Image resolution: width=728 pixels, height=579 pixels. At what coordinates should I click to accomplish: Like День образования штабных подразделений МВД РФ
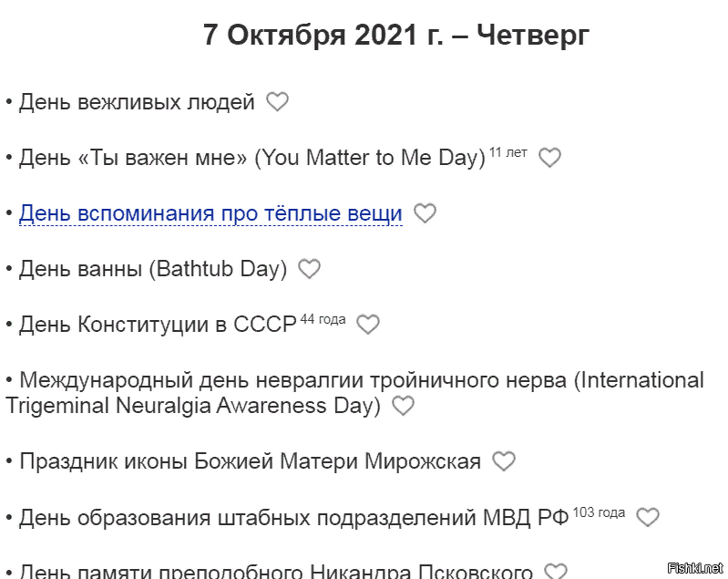pos(648,517)
